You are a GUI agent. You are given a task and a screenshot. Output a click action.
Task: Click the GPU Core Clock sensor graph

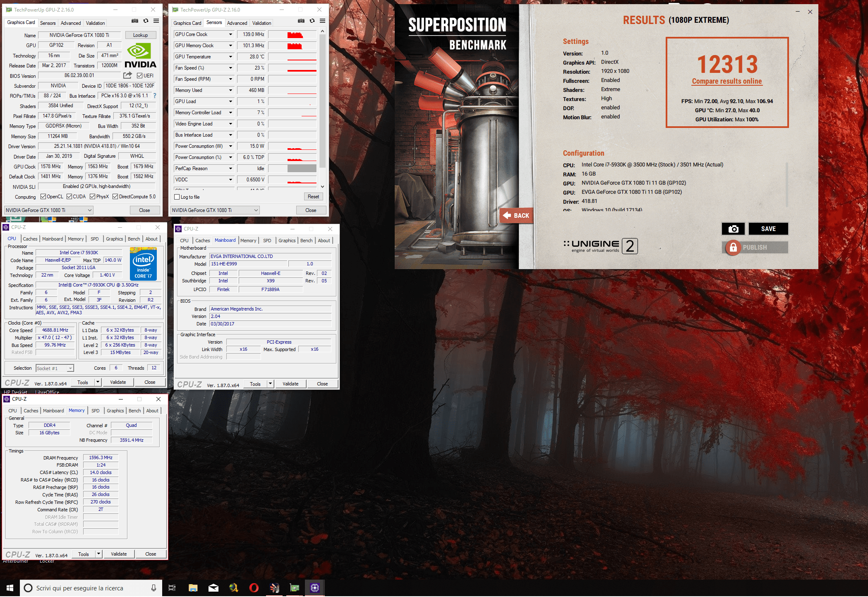pyautogui.click(x=293, y=34)
